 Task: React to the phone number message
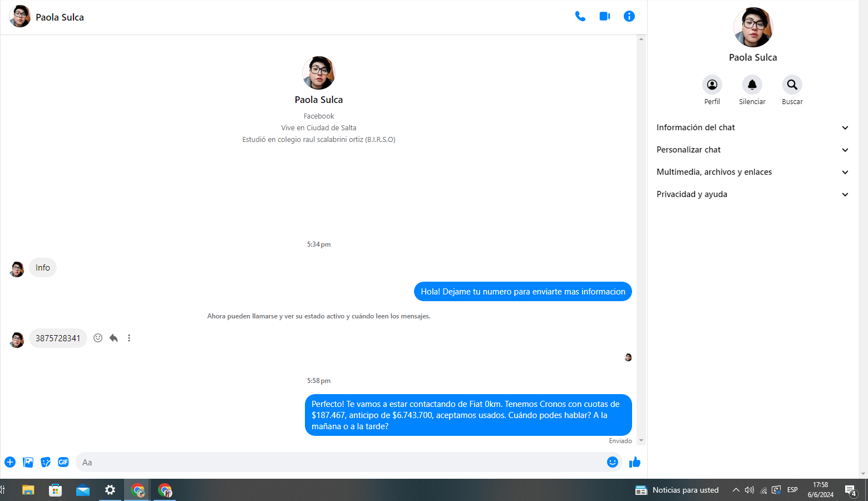[x=98, y=338]
